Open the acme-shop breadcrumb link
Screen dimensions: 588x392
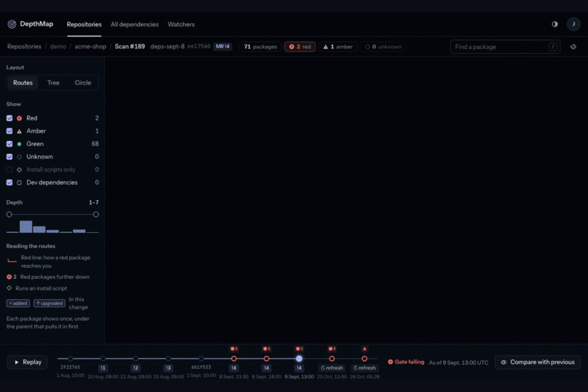(90, 47)
